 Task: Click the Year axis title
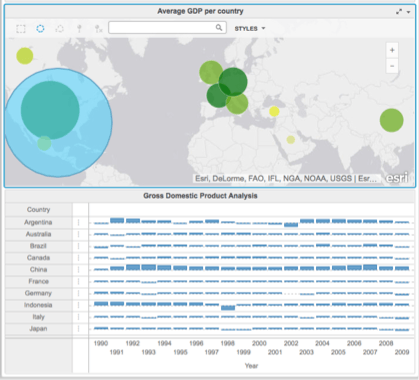pyautogui.click(x=251, y=366)
